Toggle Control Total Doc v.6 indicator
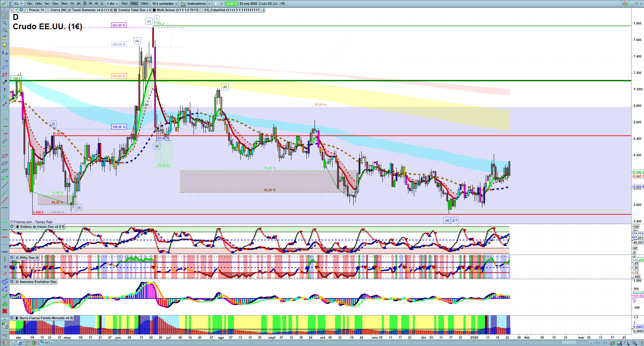The image size is (644, 346). 116,10
